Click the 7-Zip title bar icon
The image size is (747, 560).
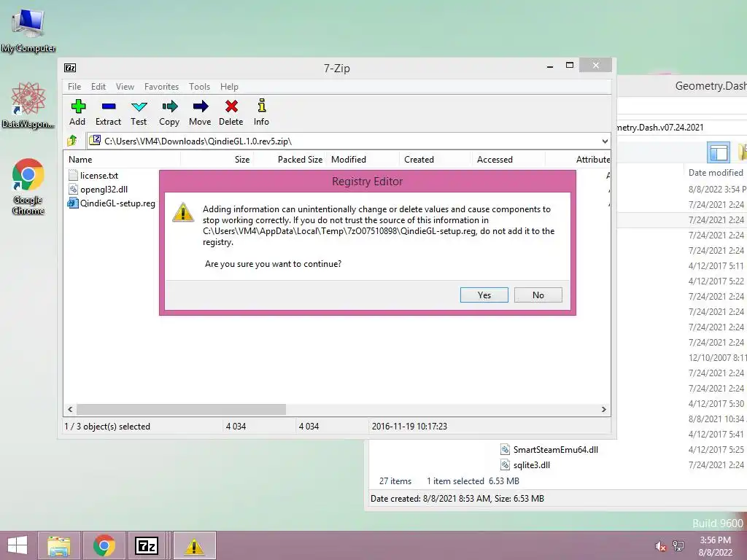70,68
